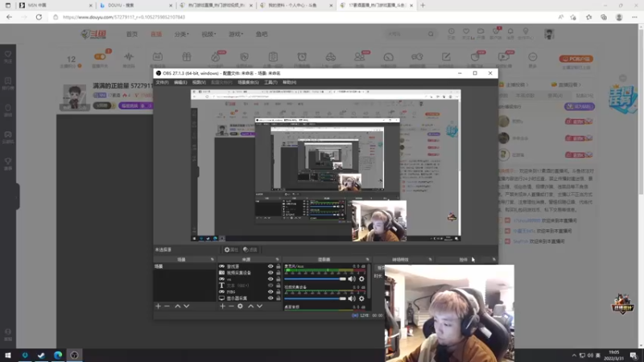Open the 工具(T) menu in OBS
This screenshot has height=362, width=644.
270,83
